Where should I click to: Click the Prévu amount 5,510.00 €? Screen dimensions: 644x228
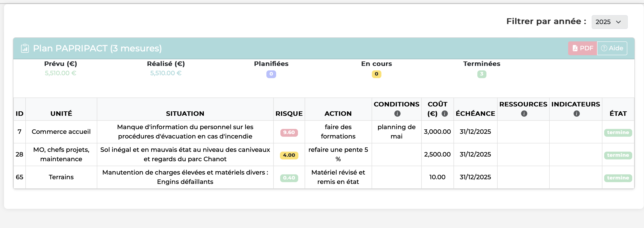(61, 73)
